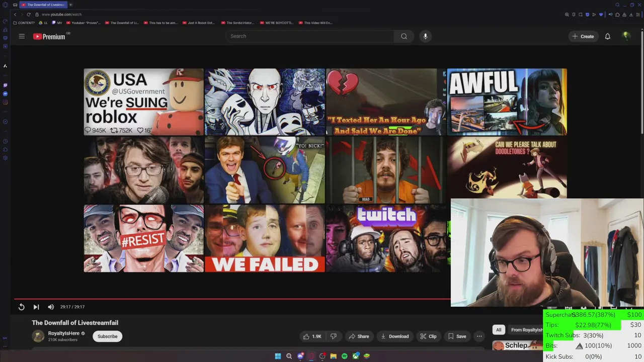This screenshot has width=644, height=362.
Task: Open "WE'RE BOYCOTTI..." bookmark
Action: click(x=277, y=23)
